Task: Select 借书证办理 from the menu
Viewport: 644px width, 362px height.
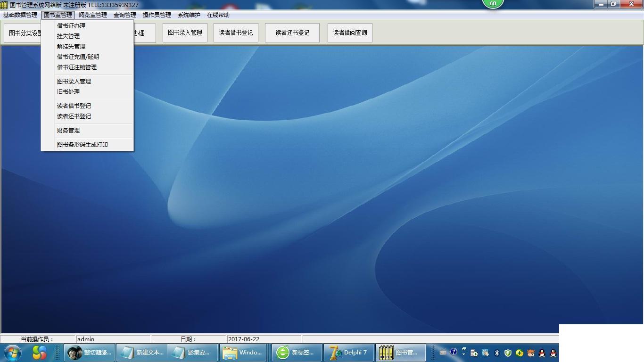Action: (71, 26)
